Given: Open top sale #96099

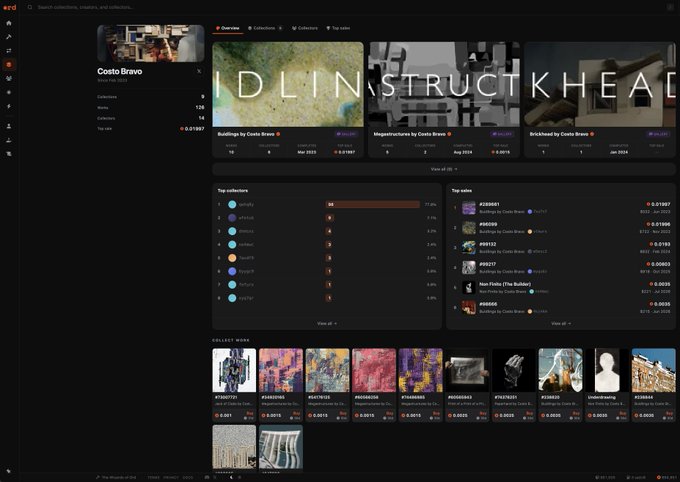Looking at the screenshot, I should pos(561,228).
